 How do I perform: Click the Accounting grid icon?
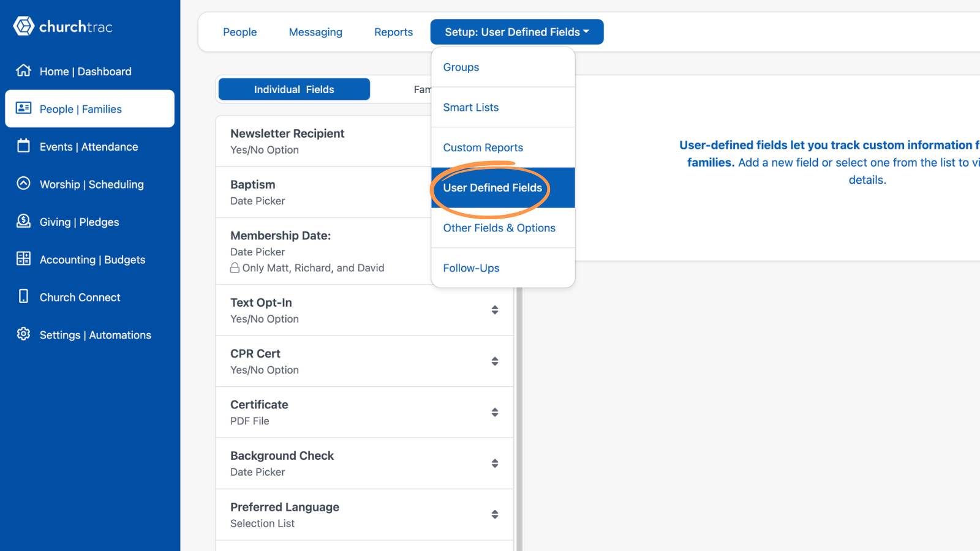23,258
